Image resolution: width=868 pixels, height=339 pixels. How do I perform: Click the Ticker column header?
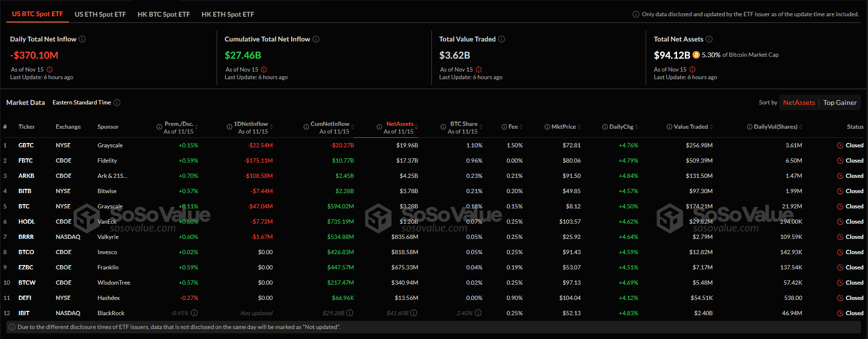[x=27, y=127]
